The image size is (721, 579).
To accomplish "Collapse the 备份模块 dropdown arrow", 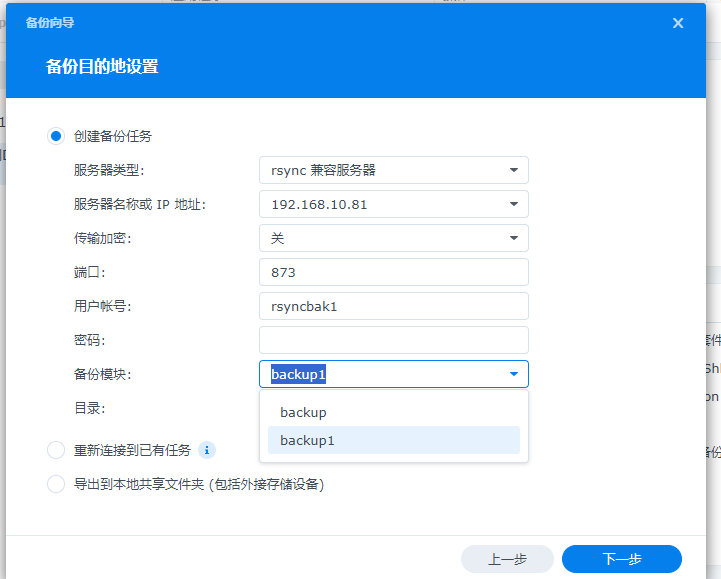I will pos(513,374).
